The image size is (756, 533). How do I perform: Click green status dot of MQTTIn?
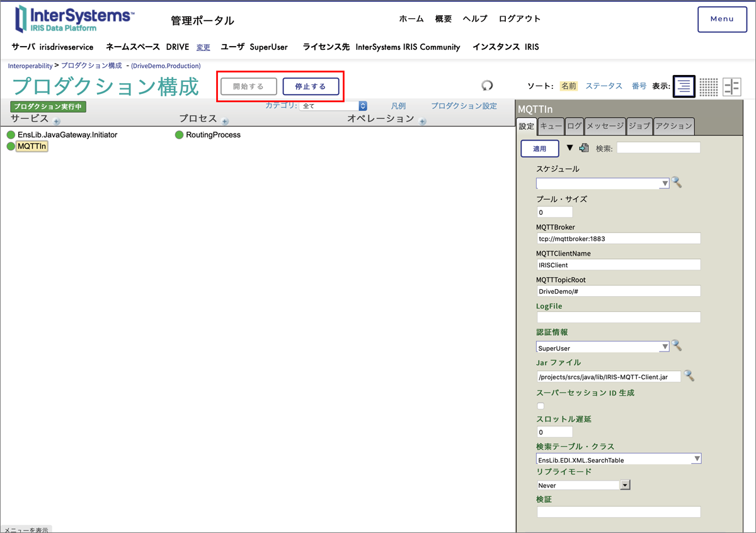(11, 146)
